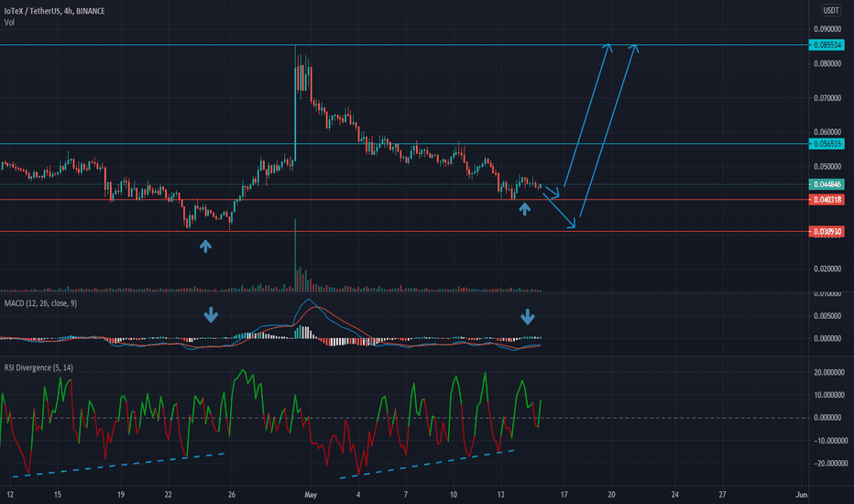Click the 0.080000 price axis value

point(827,64)
